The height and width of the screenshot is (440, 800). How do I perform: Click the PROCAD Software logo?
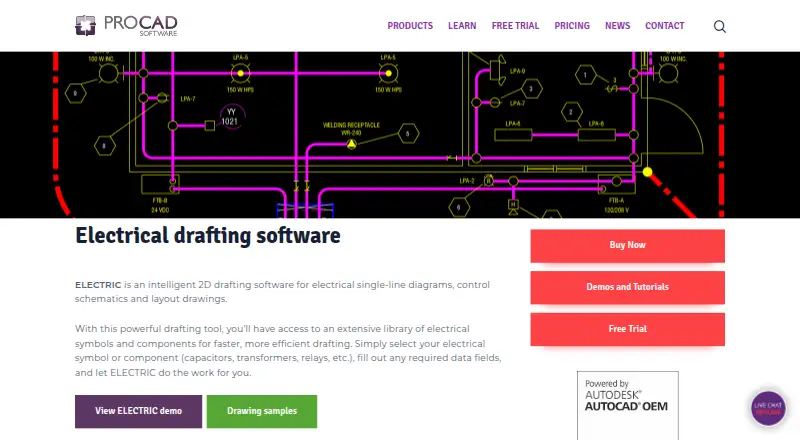[x=126, y=26]
